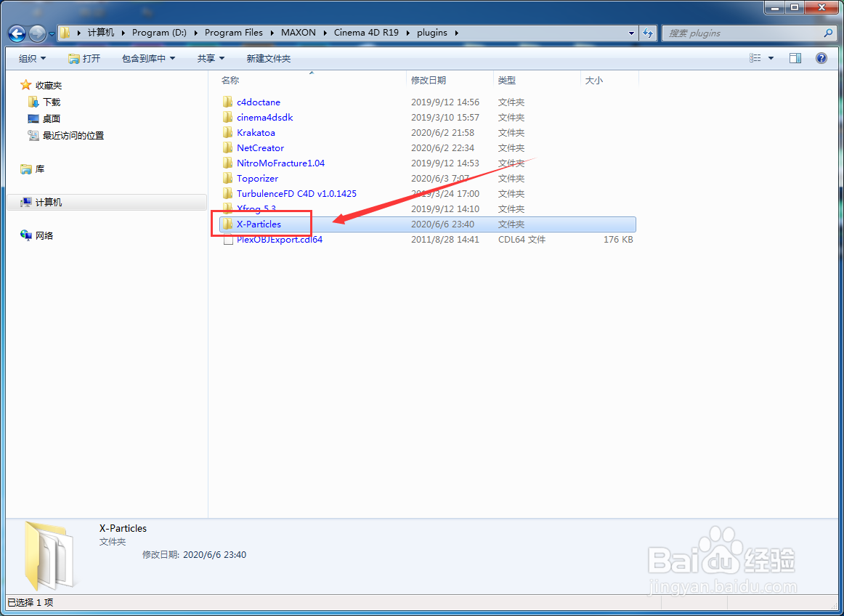The width and height of the screenshot is (844, 616).
Task: Open 最近访问的位置 in the navigation pane
Action: click(73, 135)
